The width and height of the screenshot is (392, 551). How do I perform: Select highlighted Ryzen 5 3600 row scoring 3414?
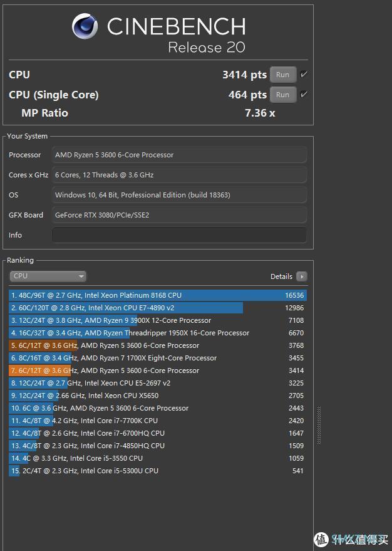pyautogui.click(x=158, y=370)
